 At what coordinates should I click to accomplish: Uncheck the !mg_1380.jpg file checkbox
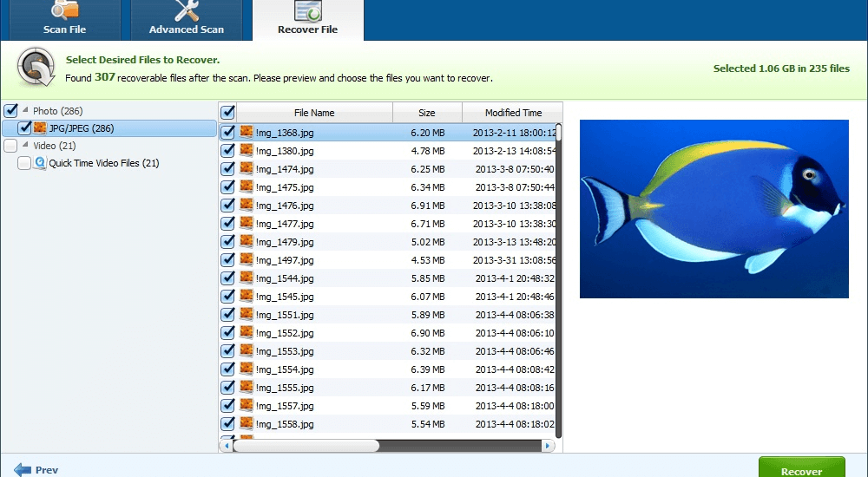click(x=227, y=151)
